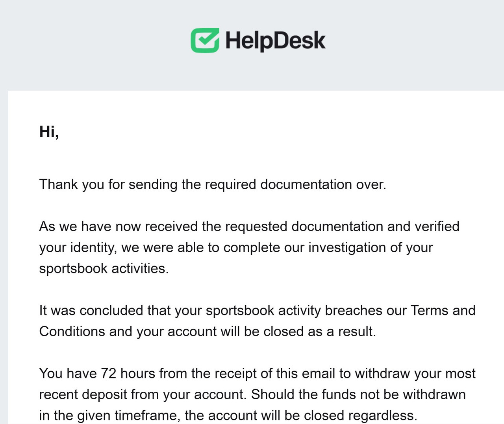Viewport: 504px width, 424px height.
Task: Click the word "Conditions" starting the next line
Action: point(72,332)
